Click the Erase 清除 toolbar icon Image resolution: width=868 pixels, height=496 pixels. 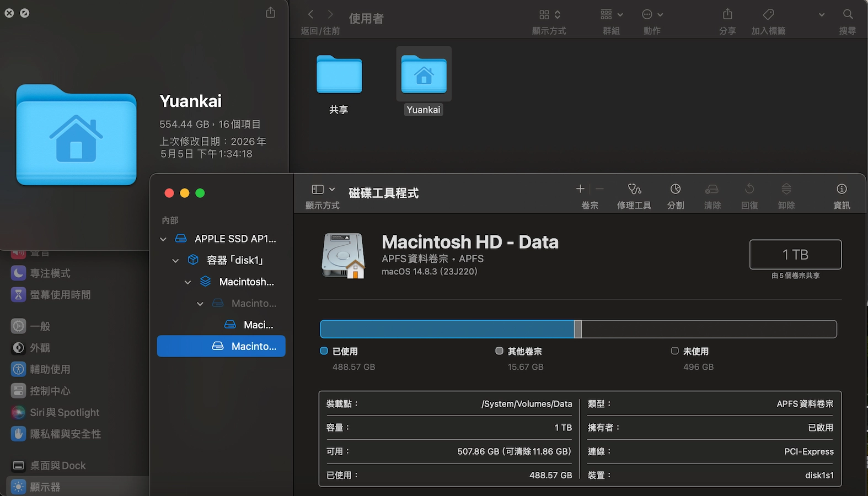[712, 189]
